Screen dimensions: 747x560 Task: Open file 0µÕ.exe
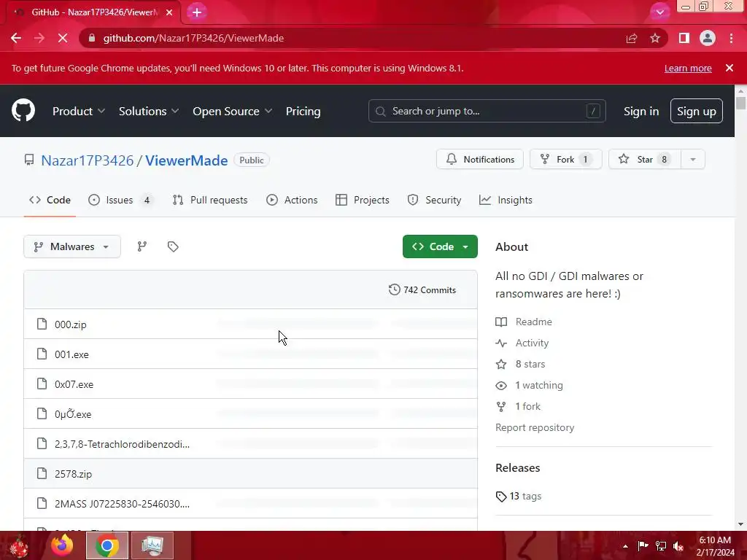point(73,414)
